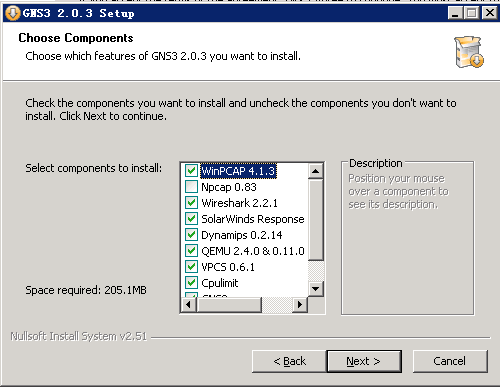Toggle the Cpulimit checkbox
The width and height of the screenshot is (500, 387).
click(191, 283)
